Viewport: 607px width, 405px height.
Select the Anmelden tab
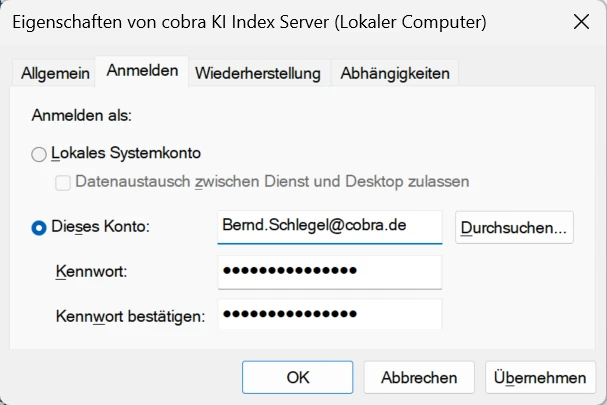click(x=142, y=71)
